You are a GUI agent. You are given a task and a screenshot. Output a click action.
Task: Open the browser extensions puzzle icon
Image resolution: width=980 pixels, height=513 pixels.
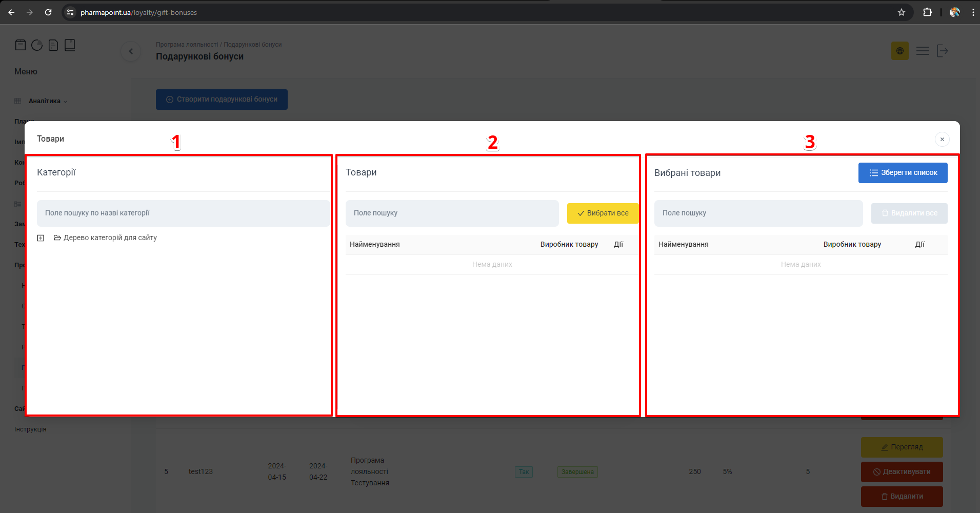click(x=927, y=12)
